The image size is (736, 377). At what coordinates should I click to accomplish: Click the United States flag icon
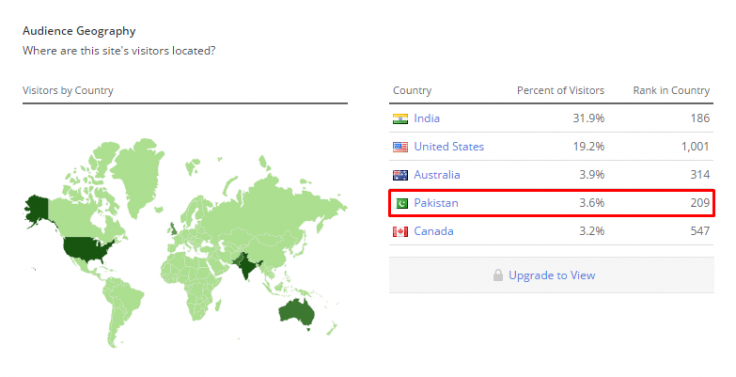(400, 147)
